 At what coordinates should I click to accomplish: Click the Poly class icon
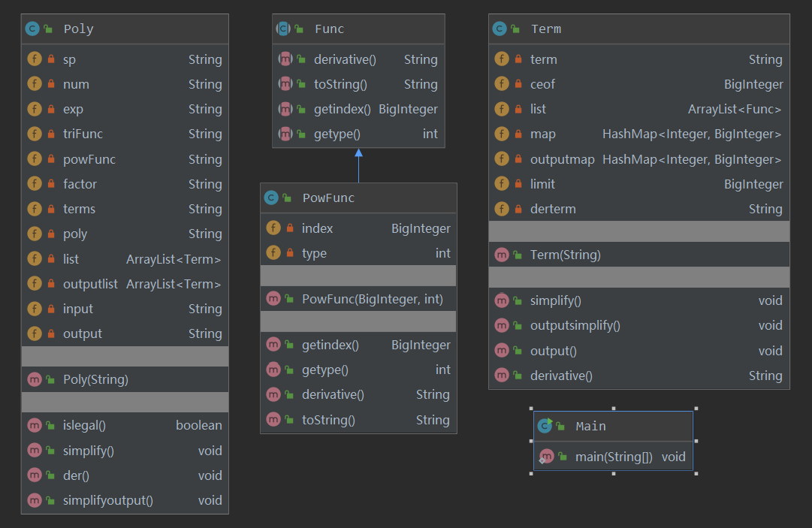(32, 29)
